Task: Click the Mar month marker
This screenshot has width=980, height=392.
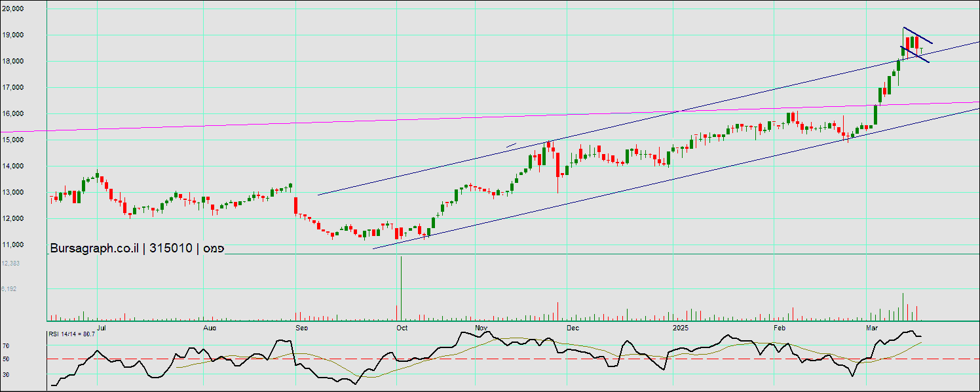Action: tap(872, 326)
